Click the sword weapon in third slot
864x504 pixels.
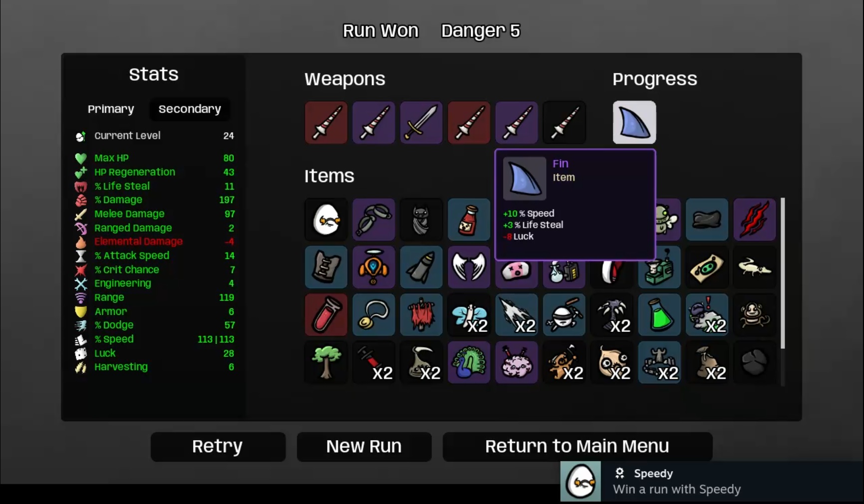pyautogui.click(x=421, y=122)
